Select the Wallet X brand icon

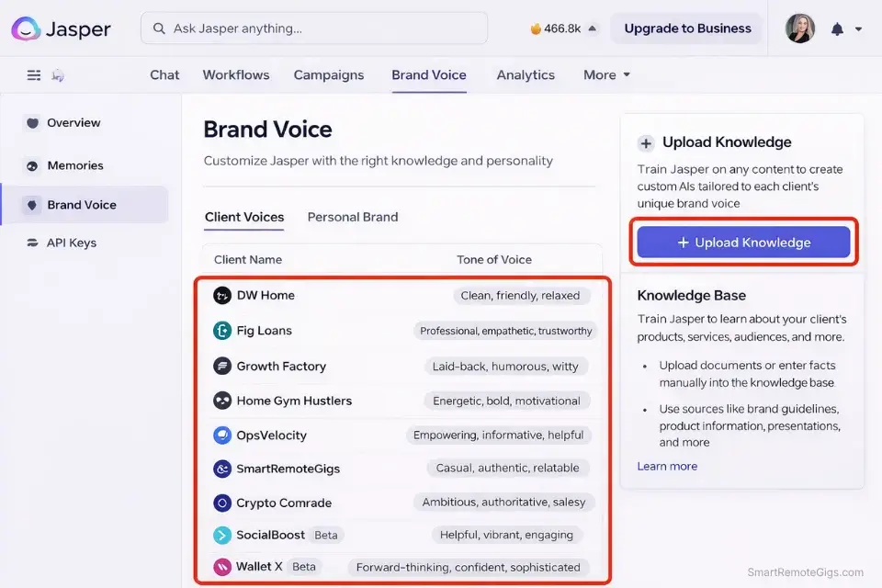(221, 567)
